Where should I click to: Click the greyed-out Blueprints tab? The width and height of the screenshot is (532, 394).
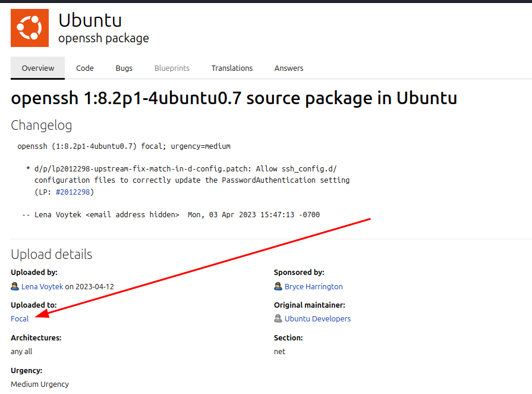(x=172, y=68)
